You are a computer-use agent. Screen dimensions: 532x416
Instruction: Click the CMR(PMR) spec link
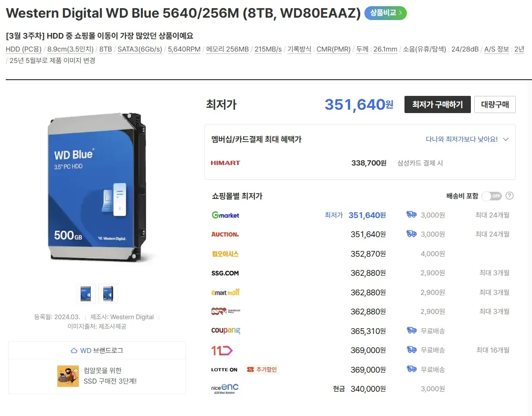click(333, 49)
